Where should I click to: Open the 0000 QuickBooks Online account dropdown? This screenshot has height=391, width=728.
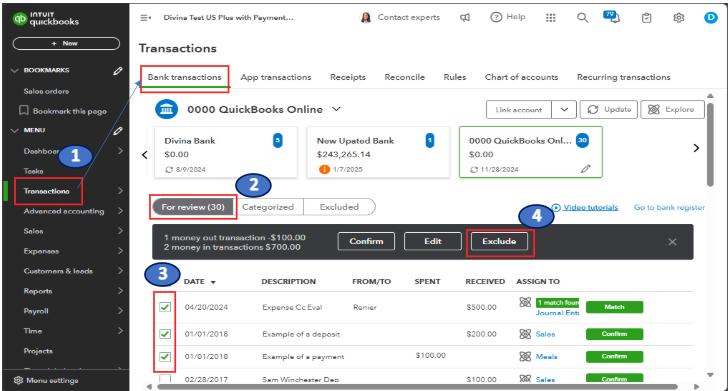(336, 109)
